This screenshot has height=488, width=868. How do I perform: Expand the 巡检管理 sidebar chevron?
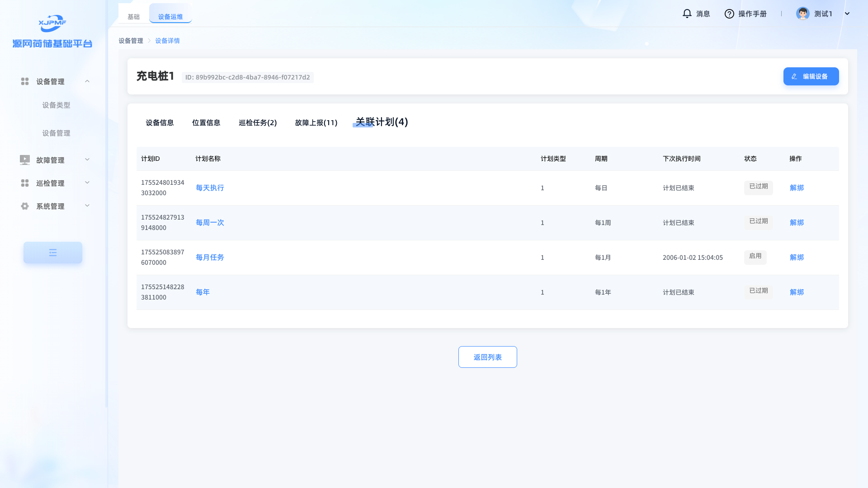tap(87, 183)
